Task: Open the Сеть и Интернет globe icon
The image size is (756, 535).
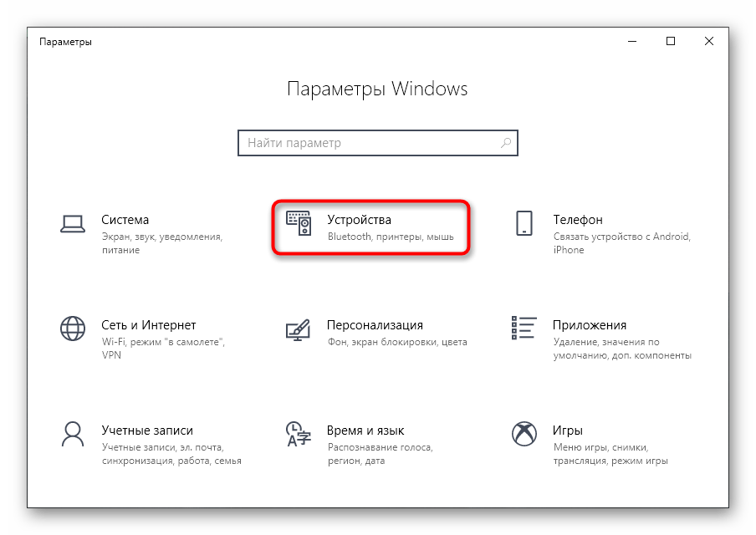Action: pos(73,329)
